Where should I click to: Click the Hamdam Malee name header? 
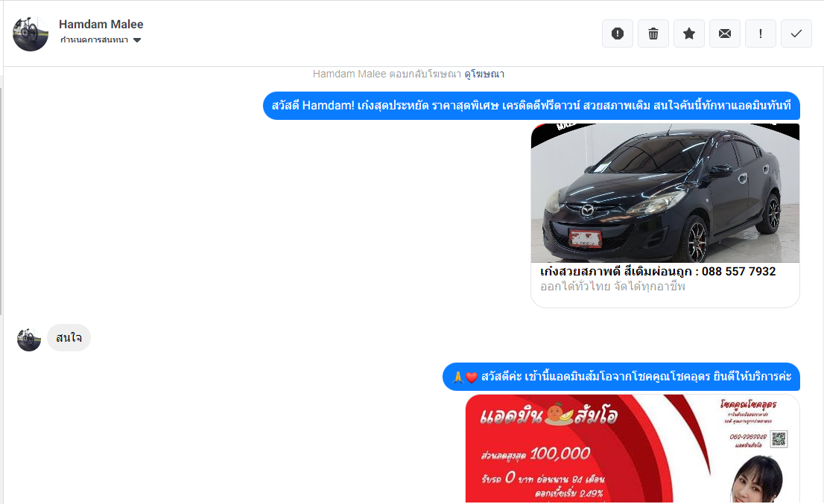(101, 24)
